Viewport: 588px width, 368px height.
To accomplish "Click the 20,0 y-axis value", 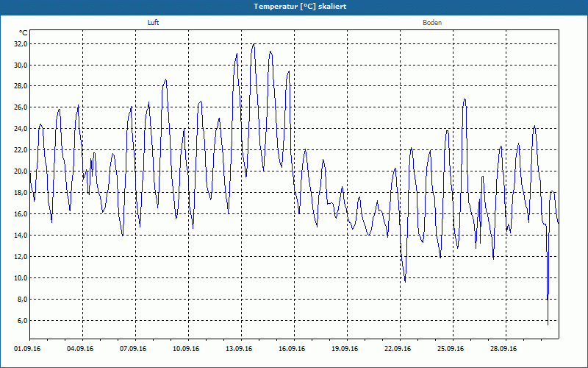I will click(21, 171).
